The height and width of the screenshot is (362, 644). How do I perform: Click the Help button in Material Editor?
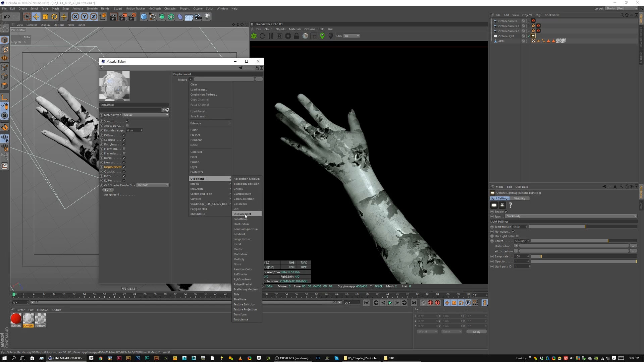108,190
